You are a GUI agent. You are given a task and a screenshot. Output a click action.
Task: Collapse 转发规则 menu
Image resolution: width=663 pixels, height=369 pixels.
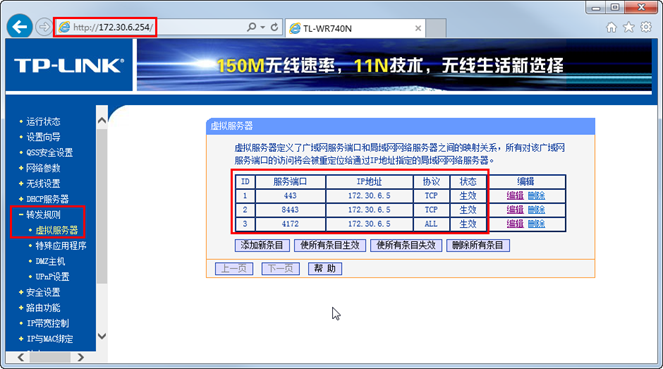coord(43,215)
